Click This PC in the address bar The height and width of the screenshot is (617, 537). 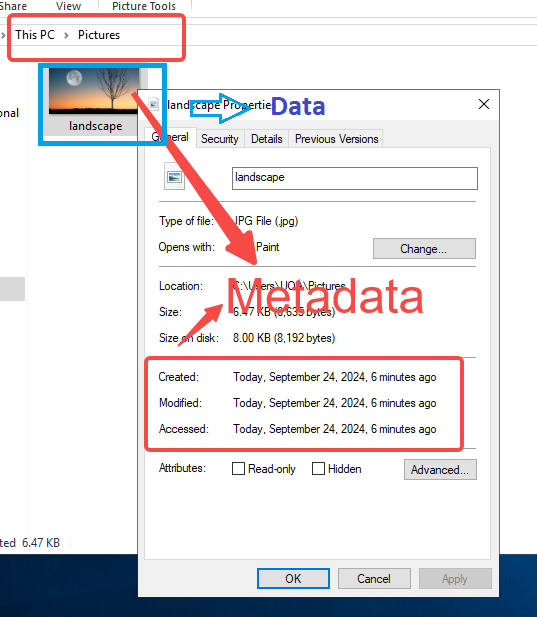pyautogui.click(x=35, y=35)
